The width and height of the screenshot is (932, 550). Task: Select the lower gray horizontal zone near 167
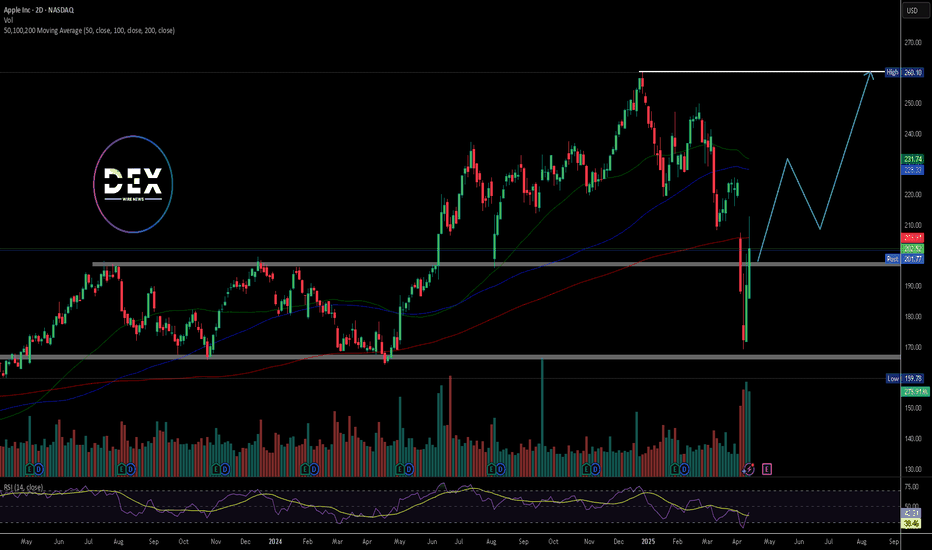tap(450, 357)
